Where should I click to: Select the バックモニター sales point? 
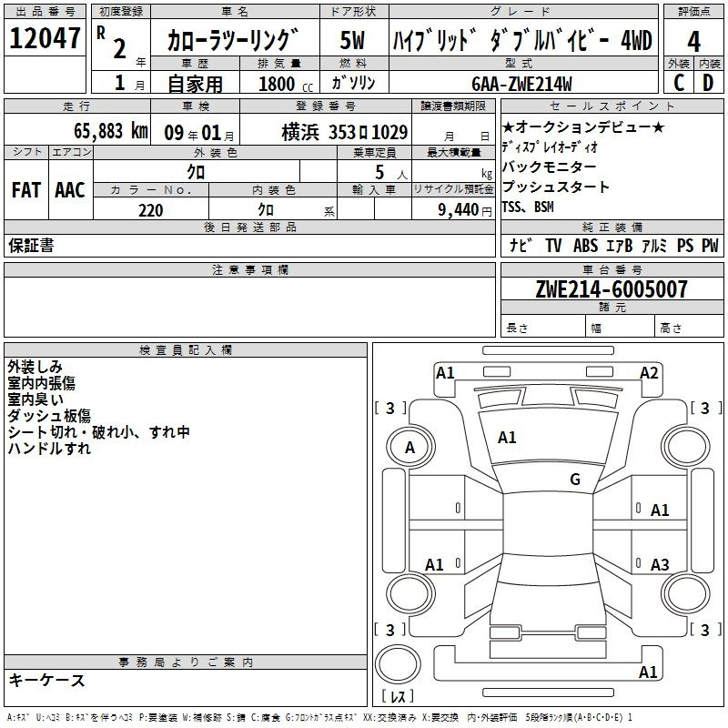click(550, 167)
